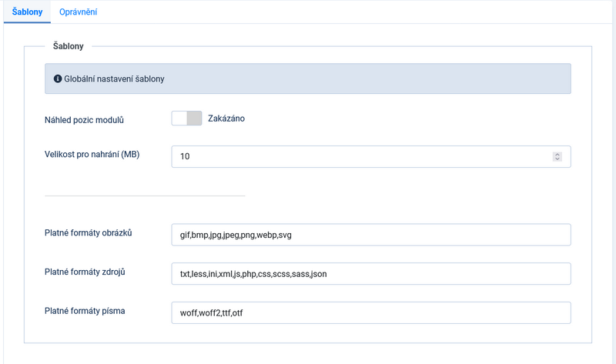Click the grey knob of the module preview switch
Viewport: 616px width, 364px height.
tap(194, 119)
